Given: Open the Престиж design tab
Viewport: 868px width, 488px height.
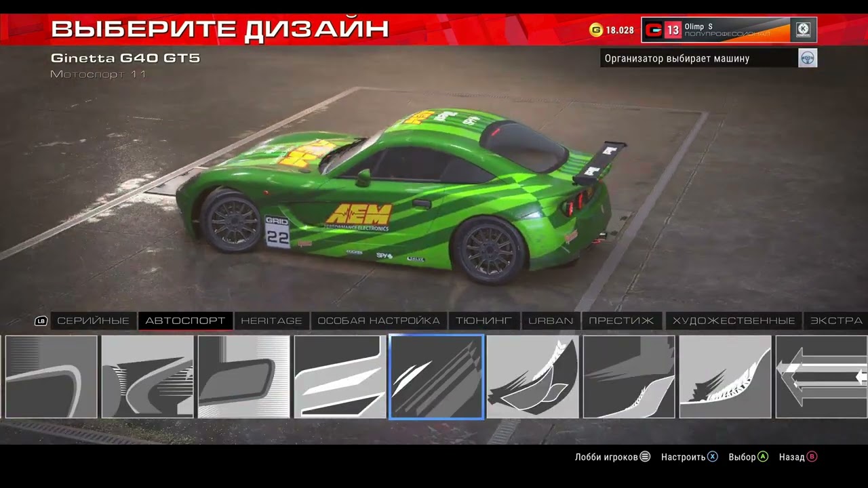Looking at the screenshot, I should tap(621, 321).
